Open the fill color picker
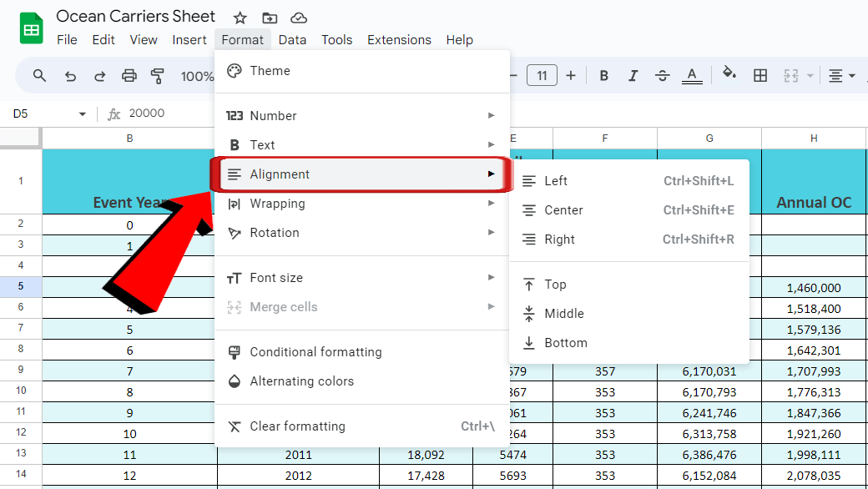Image resolution: width=868 pixels, height=489 pixels. tap(729, 75)
